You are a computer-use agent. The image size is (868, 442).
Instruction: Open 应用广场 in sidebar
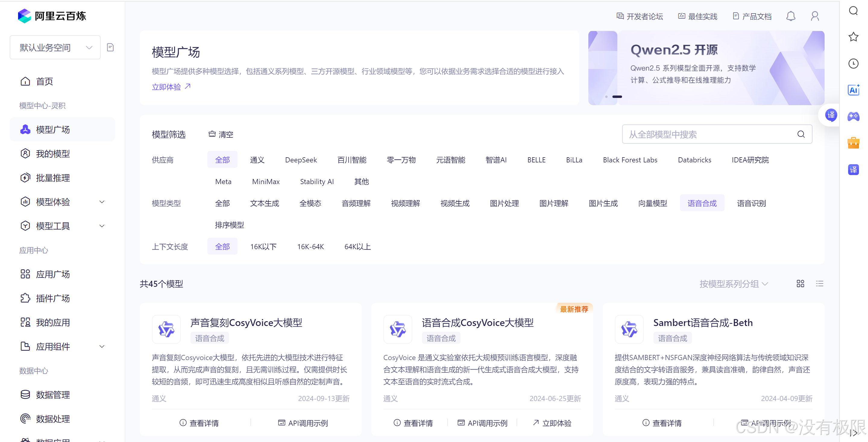53,274
